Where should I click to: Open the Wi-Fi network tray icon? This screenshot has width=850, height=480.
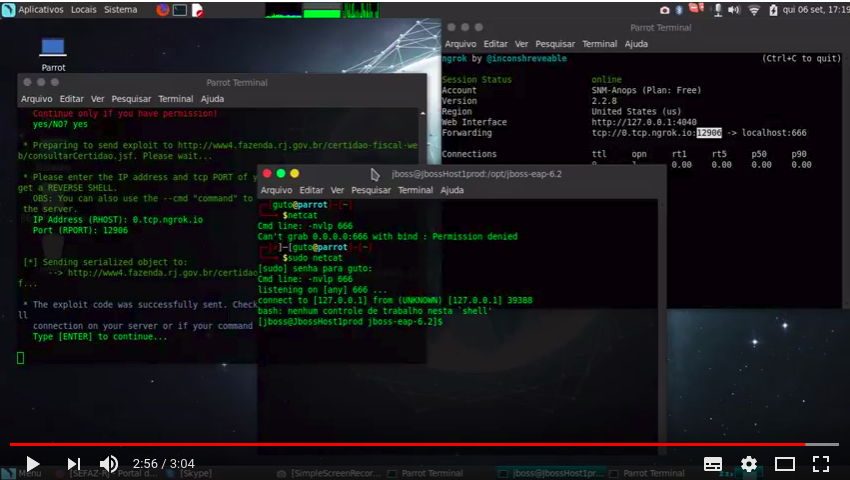click(x=754, y=10)
